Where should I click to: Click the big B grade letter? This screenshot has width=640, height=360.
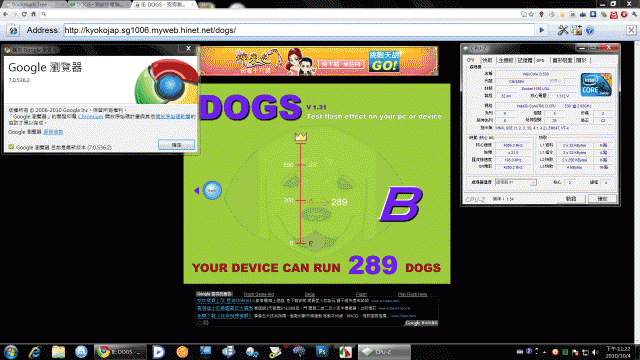401,204
